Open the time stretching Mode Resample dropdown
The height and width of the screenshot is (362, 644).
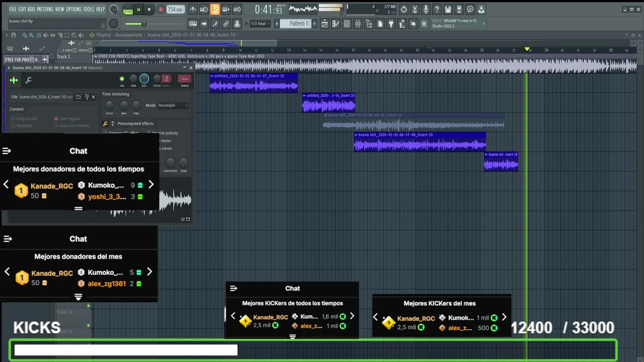click(x=173, y=105)
